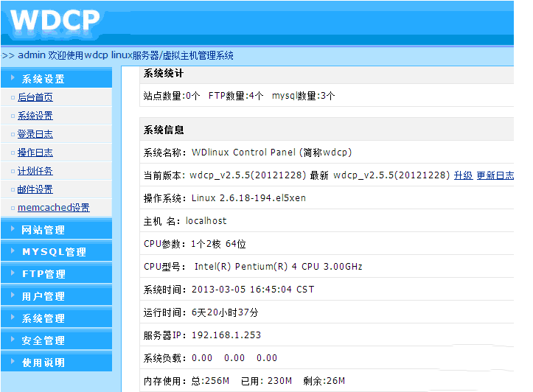Image resolution: width=533 pixels, height=392 pixels.
Task: Click the WDCP logo in header
Action: (x=55, y=21)
